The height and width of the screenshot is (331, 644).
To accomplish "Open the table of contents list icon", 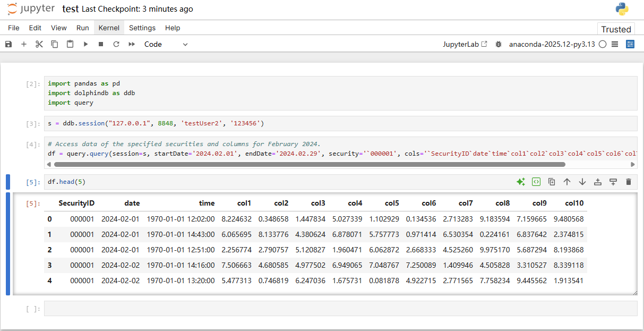I will [615, 44].
